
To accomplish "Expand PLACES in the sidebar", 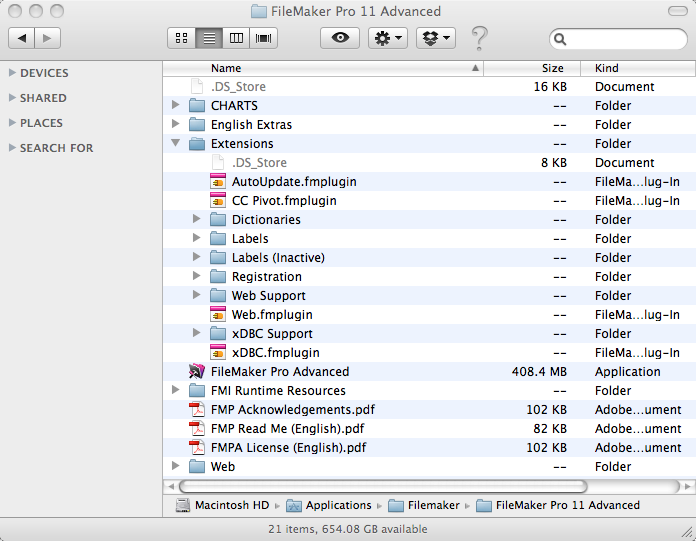I will [x=12, y=122].
